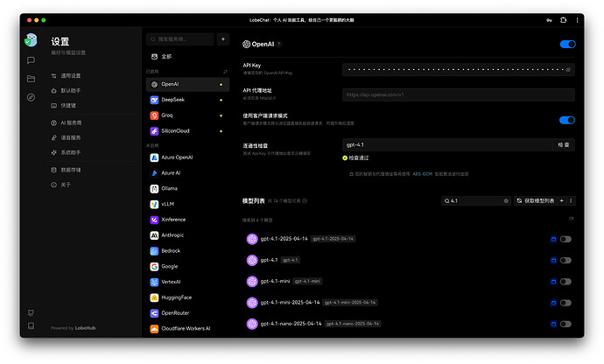Open 系统助手 in settings menu

click(93, 152)
